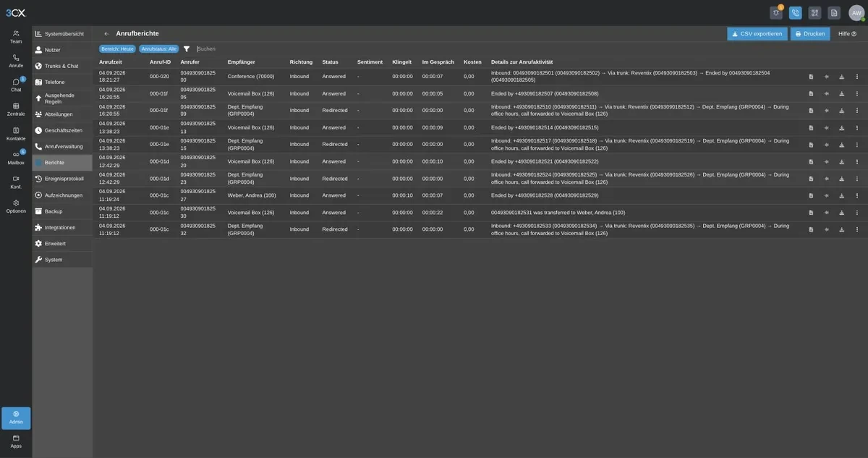The image size is (868, 458).
Task: Waveform icon in caller 00493090182516 row
Action: 827,144
